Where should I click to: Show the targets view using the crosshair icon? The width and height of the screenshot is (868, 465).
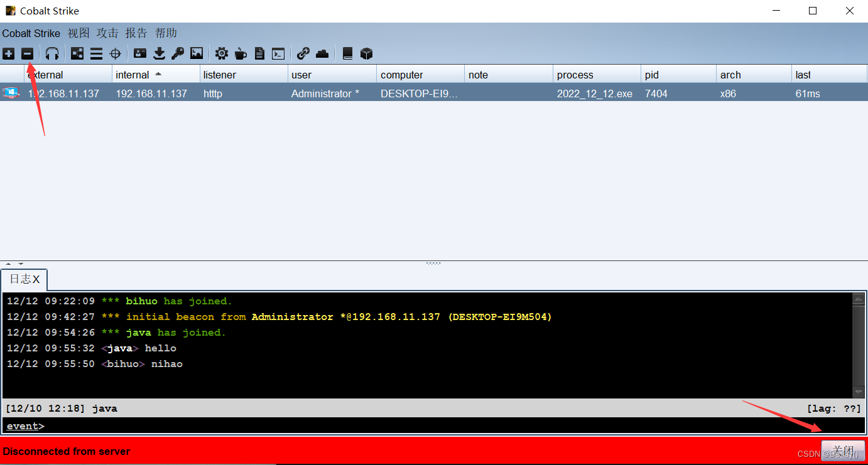click(115, 54)
